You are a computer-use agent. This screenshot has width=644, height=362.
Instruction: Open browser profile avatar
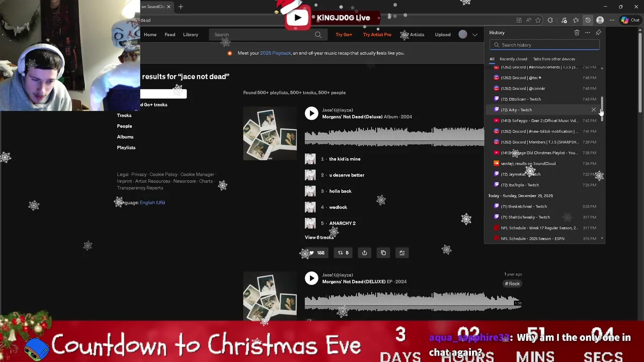coord(600,20)
